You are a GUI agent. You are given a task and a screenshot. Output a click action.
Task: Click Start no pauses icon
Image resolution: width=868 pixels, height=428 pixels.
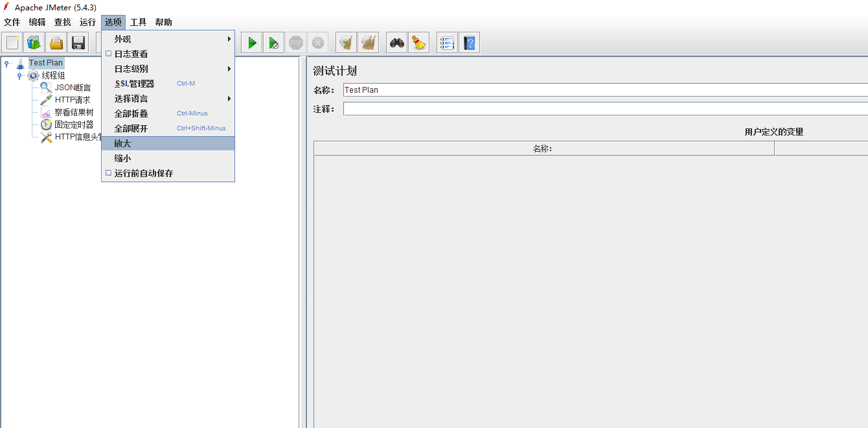tap(274, 43)
